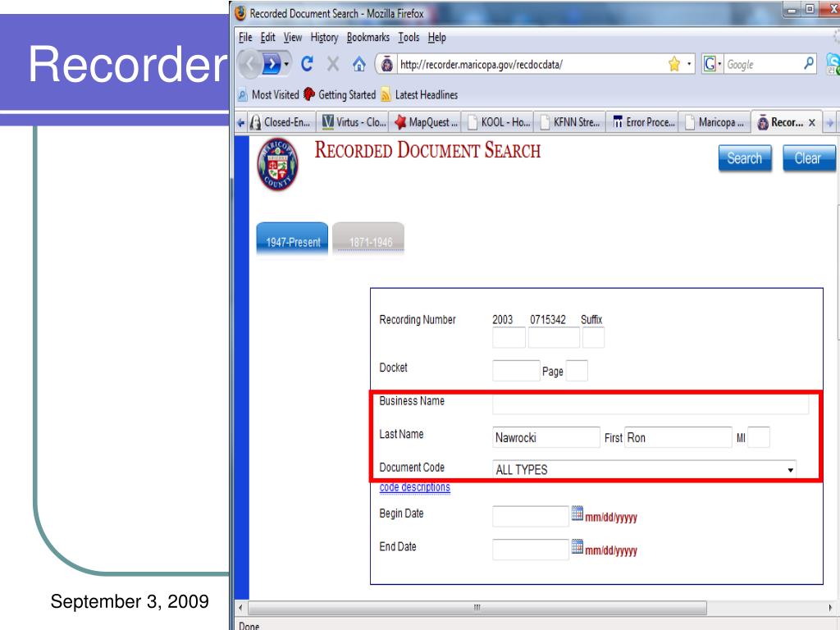Close the Recor... tab
840x630 pixels.
tap(812, 123)
